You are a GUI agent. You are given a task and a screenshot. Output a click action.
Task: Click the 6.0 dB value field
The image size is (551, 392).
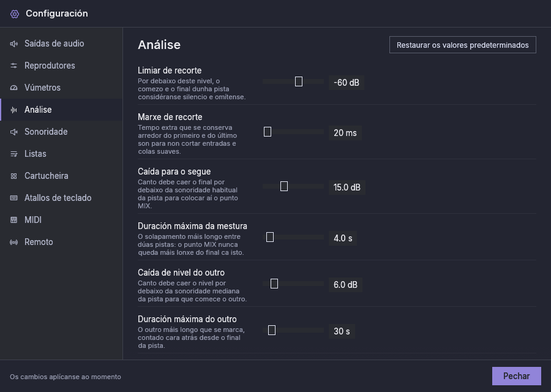tap(345, 285)
